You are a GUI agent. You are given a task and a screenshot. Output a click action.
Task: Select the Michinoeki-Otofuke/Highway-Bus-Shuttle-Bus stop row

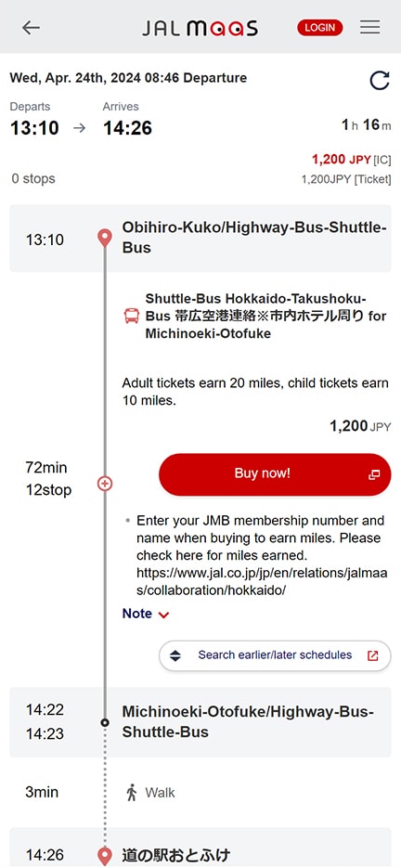coord(200,722)
